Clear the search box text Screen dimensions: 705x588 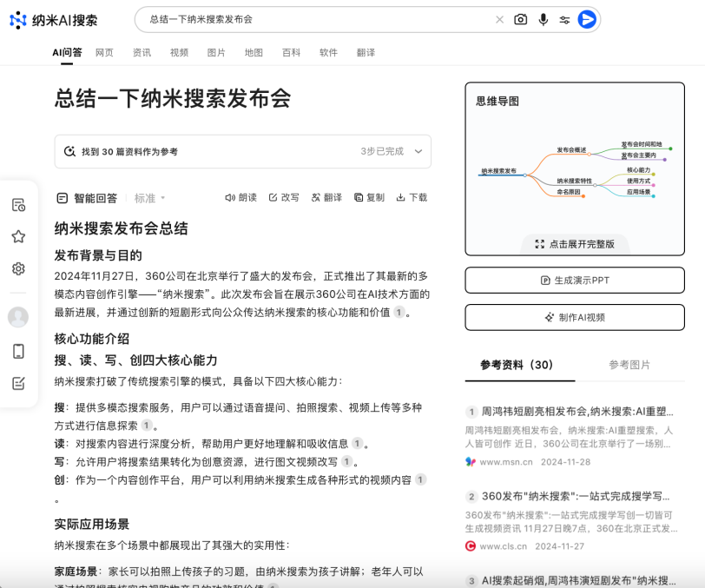pos(499,19)
